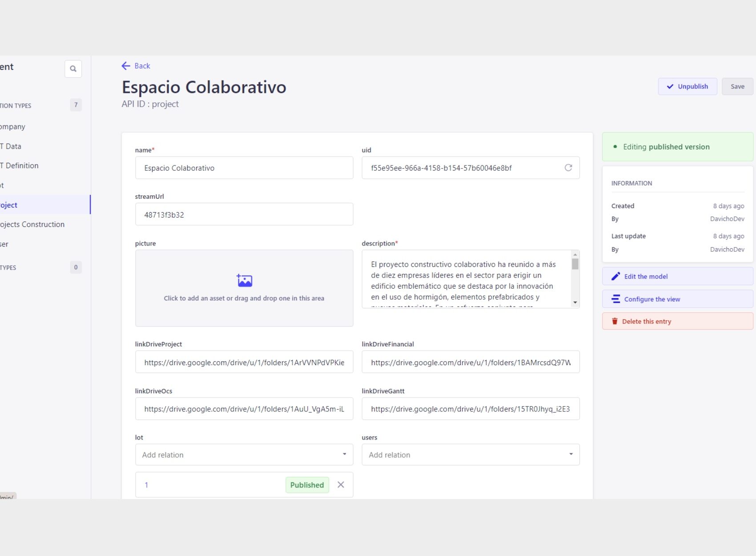Click the add asset picture icon
This screenshot has height=556, width=756.
click(x=244, y=280)
